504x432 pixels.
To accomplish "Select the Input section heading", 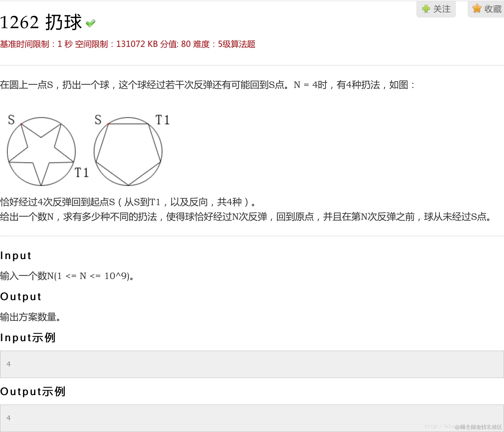I will coord(16,255).
